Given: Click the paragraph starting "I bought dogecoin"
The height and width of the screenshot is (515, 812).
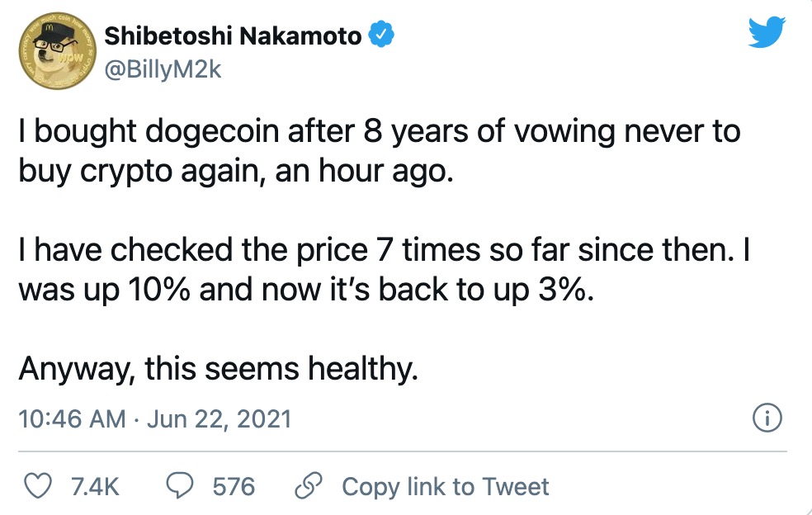Looking at the screenshot, I should pos(380,151).
